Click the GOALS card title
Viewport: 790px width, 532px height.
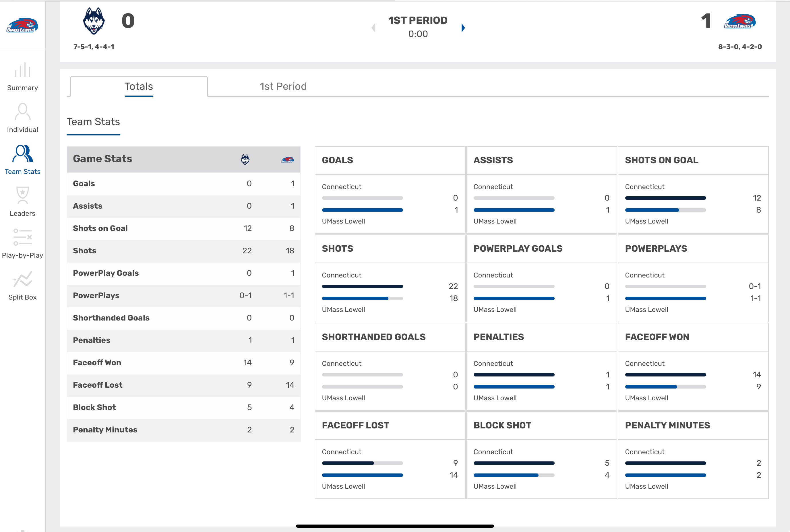point(337,160)
